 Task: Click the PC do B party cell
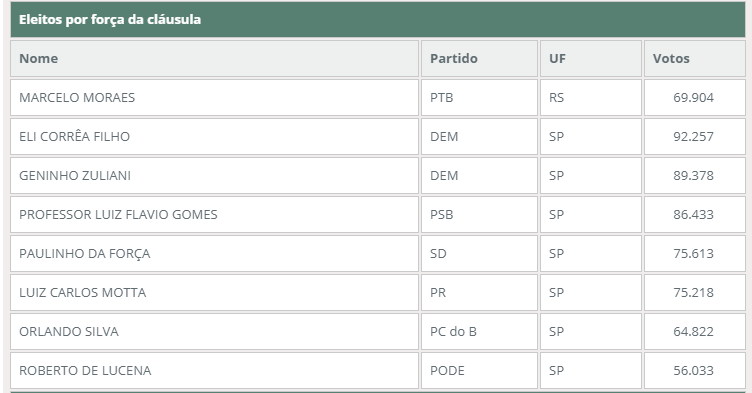[x=479, y=332]
